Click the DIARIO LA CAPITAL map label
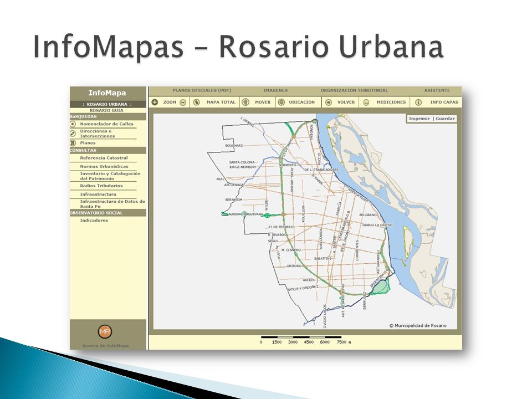The width and height of the screenshot is (532, 399). (377, 226)
